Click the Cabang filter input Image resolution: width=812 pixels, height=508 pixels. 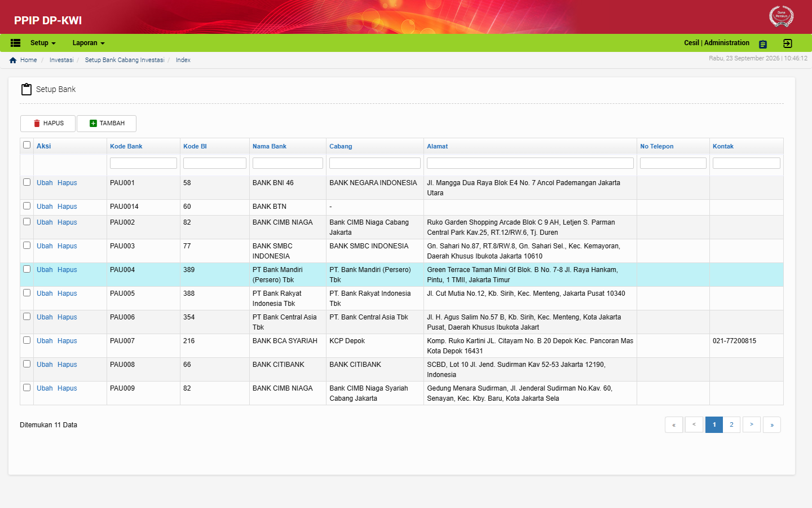click(x=375, y=163)
